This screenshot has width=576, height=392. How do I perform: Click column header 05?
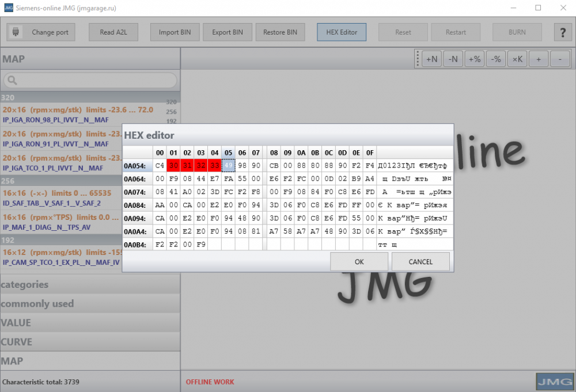tap(229, 153)
